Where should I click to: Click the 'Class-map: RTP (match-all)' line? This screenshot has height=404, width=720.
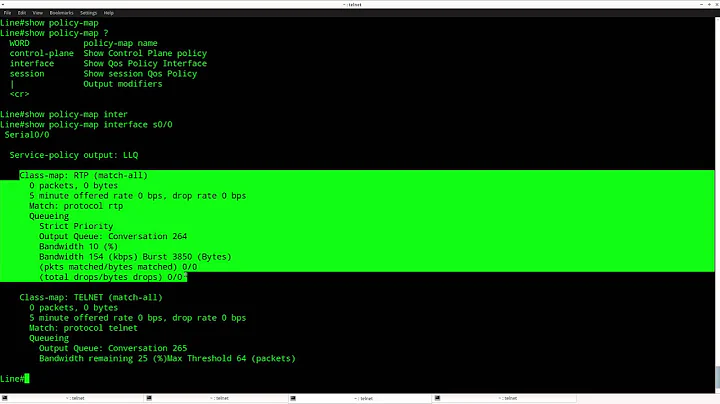pos(83,175)
